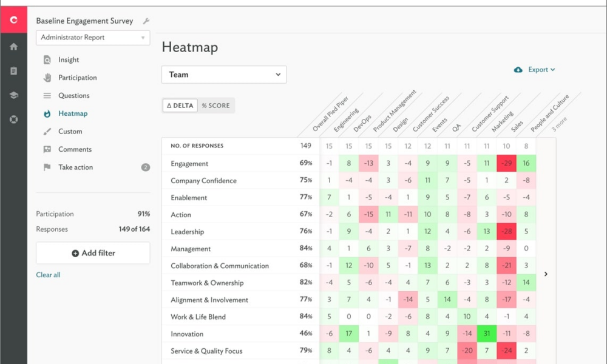Viewport: 607px width, 364px height.
Task: Go to the Take action section
Action: click(x=75, y=167)
